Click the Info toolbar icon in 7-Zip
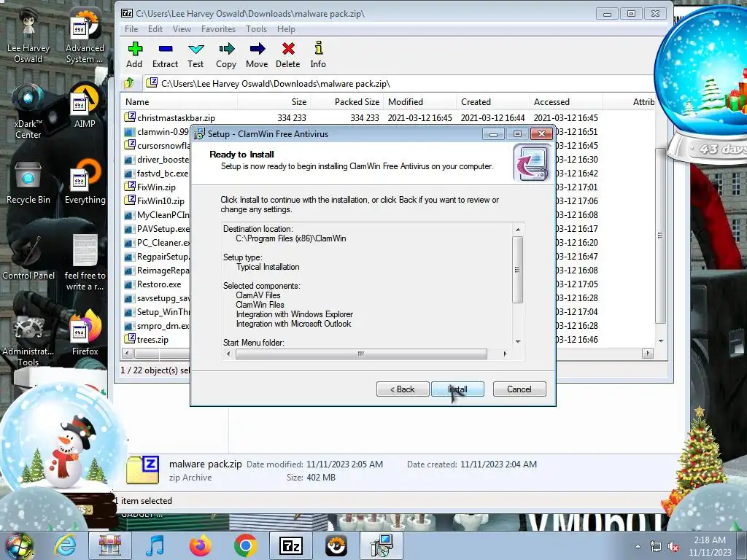 tap(318, 55)
